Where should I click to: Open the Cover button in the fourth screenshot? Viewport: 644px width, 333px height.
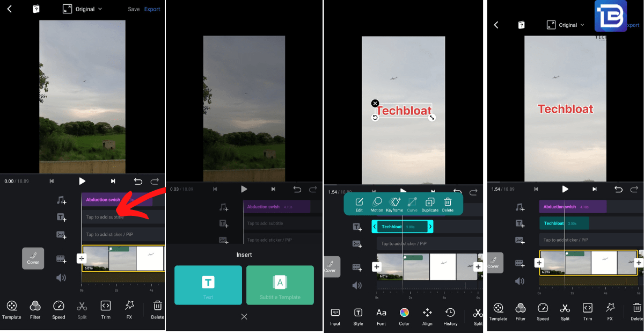[x=493, y=263]
